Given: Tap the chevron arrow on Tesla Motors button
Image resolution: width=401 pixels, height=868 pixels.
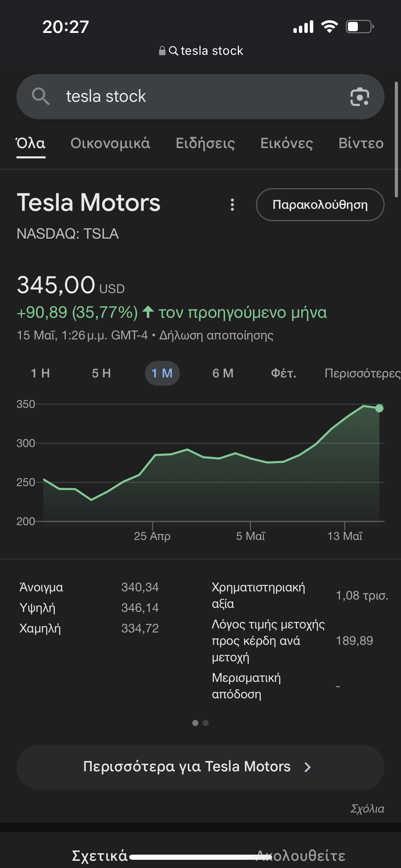Looking at the screenshot, I should (307, 767).
